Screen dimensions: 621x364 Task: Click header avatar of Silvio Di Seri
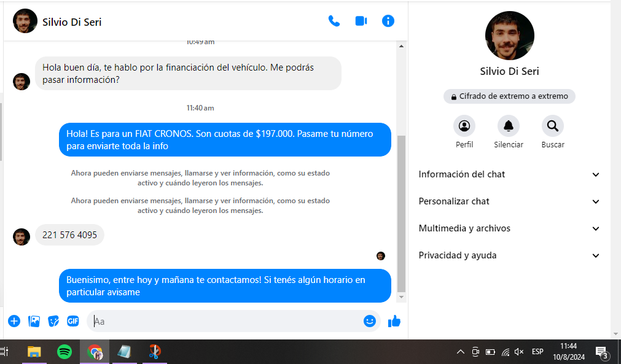pos(25,21)
